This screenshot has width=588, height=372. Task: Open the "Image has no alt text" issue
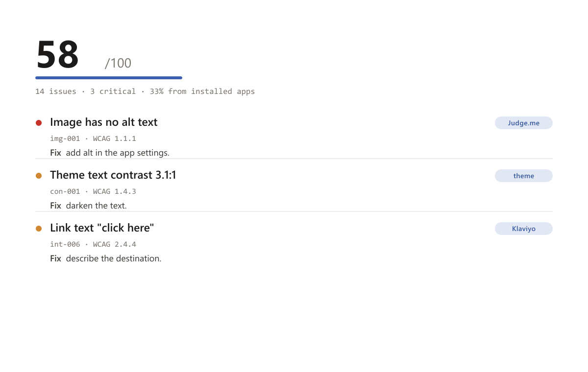coord(104,122)
